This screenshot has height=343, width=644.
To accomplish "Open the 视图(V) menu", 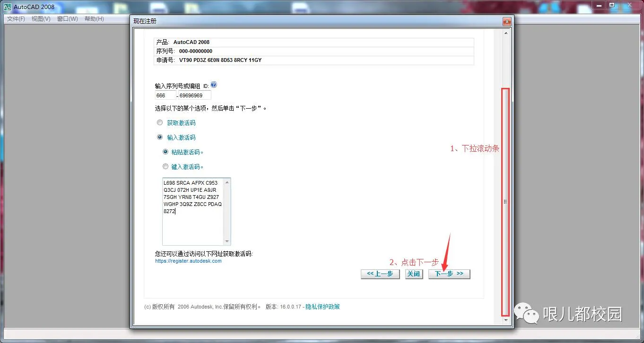I will (41, 19).
